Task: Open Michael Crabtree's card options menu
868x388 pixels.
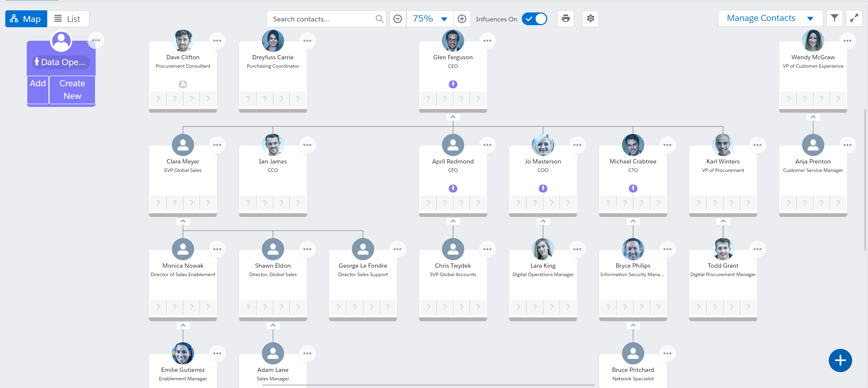Action: [667, 145]
